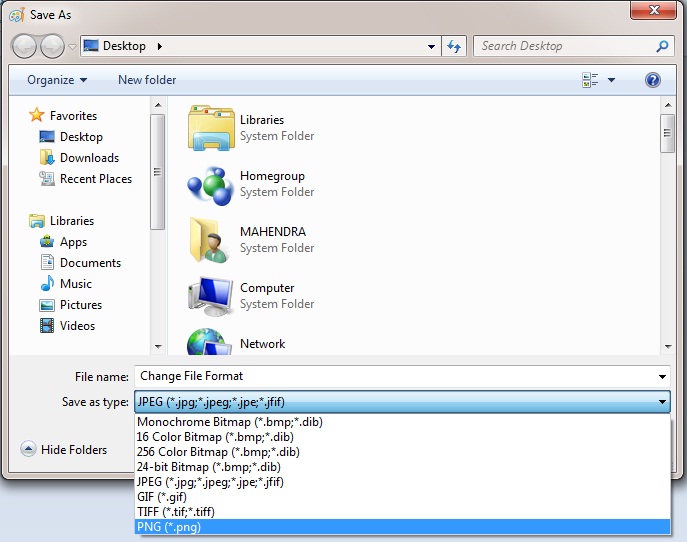Click the back navigation arrow button

pyautogui.click(x=24, y=46)
